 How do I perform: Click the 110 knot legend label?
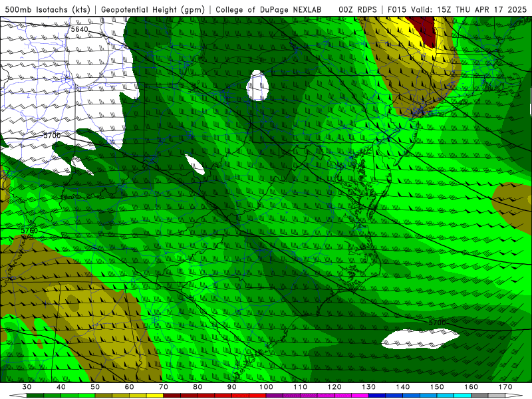point(301,387)
